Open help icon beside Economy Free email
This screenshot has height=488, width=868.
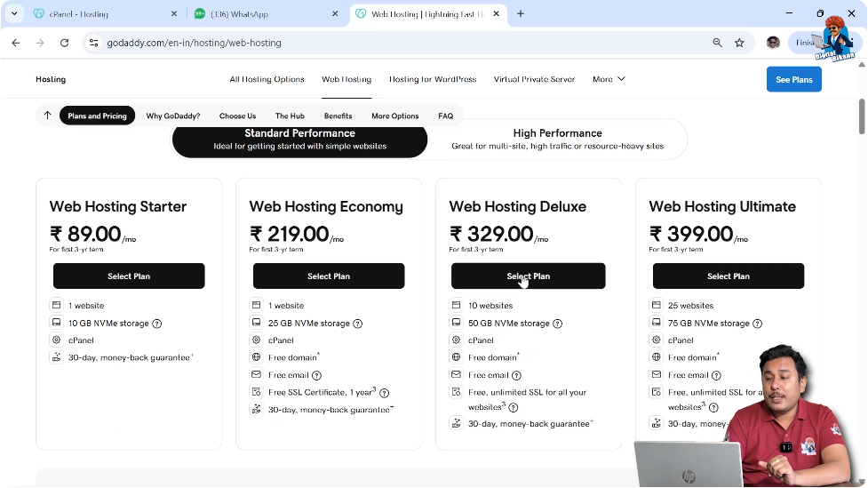point(316,375)
